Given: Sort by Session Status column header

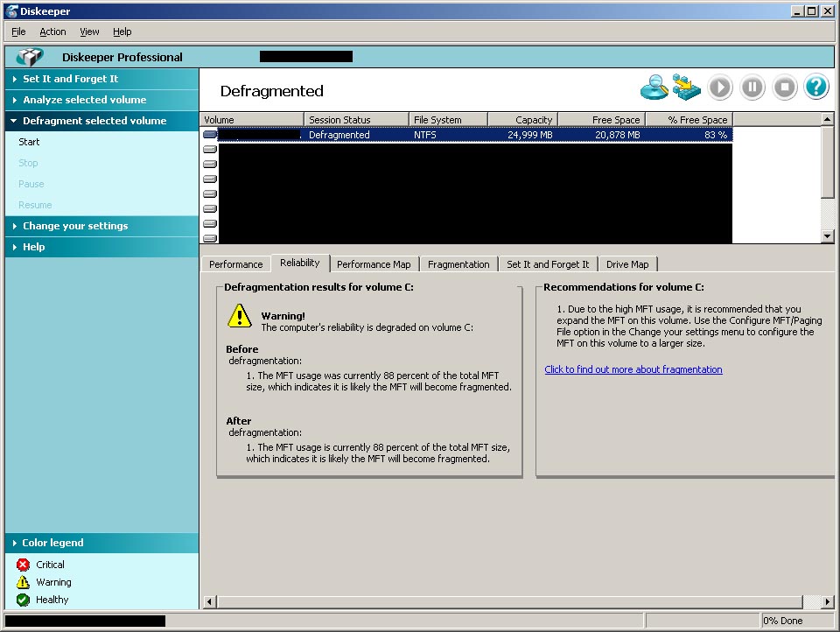Looking at the screenshot, I should pos(356,120).
